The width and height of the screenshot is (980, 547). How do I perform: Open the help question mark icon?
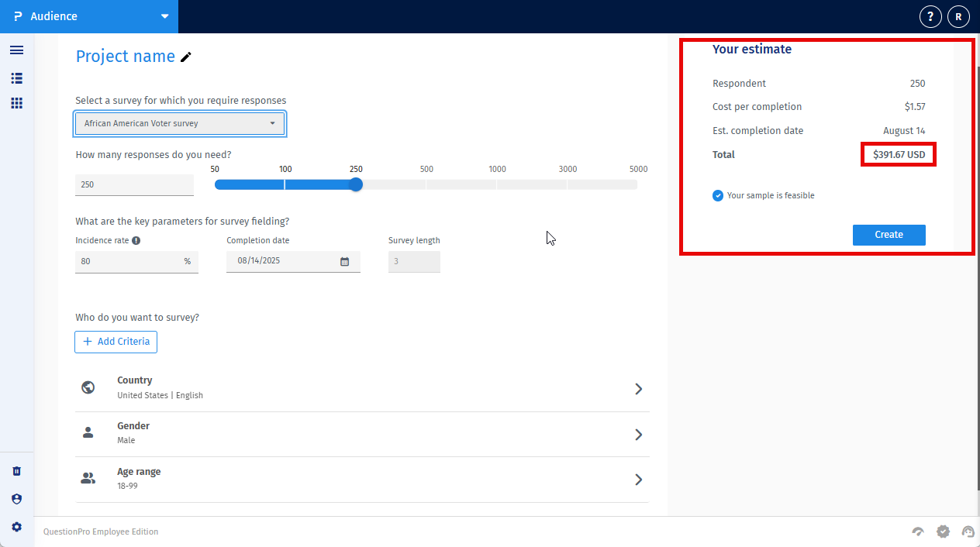pos(930,16)
